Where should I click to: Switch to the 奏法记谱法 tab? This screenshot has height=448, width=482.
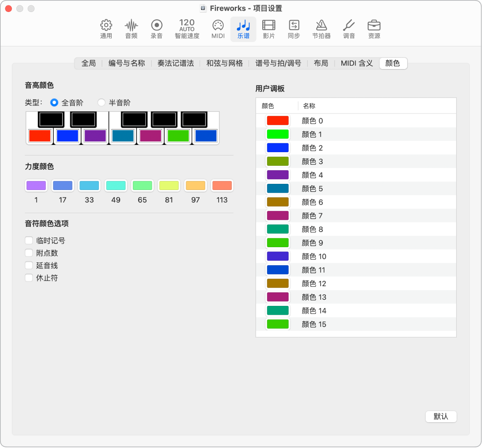pyautogui.click(x=176, y=63)
